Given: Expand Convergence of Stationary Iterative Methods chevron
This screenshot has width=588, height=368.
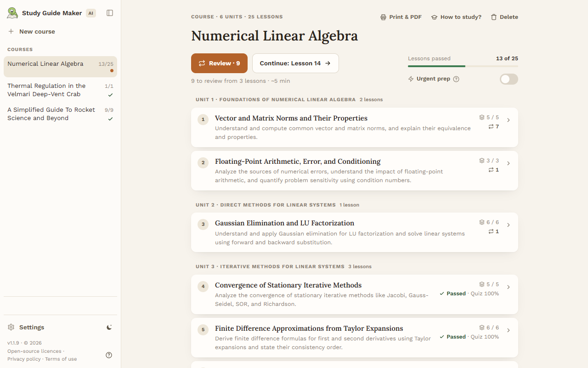Looking at the screenshot, I should coord(509,287).
